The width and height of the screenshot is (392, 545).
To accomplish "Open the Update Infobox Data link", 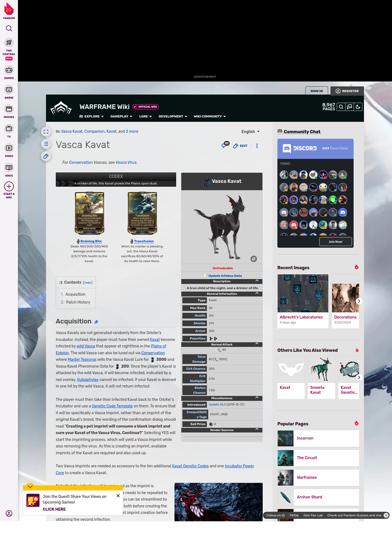I will [x=225, y=276].
